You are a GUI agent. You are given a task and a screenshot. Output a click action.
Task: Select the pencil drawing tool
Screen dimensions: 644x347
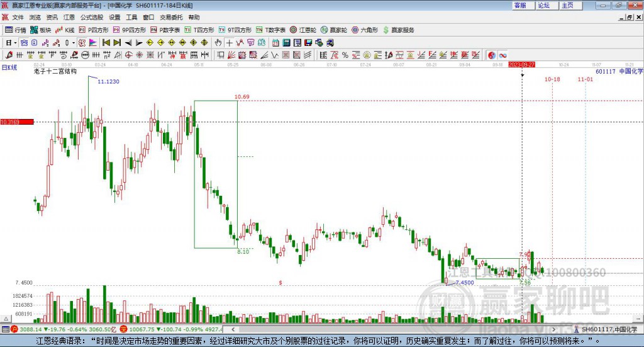click(x=9, y=55)
